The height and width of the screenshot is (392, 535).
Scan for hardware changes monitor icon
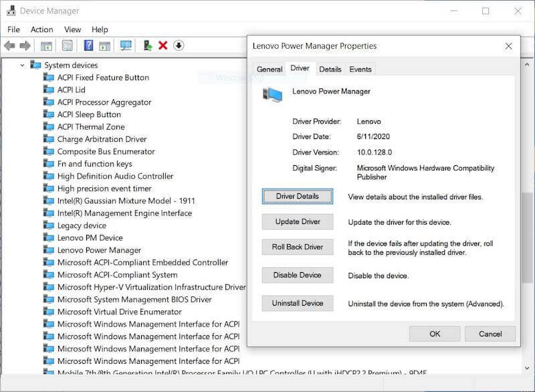pyautogui.click(x=126, y=45)
